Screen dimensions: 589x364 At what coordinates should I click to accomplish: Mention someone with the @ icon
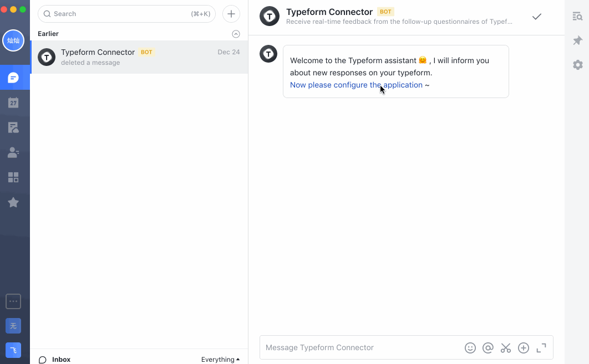click(x=488, y=348)
